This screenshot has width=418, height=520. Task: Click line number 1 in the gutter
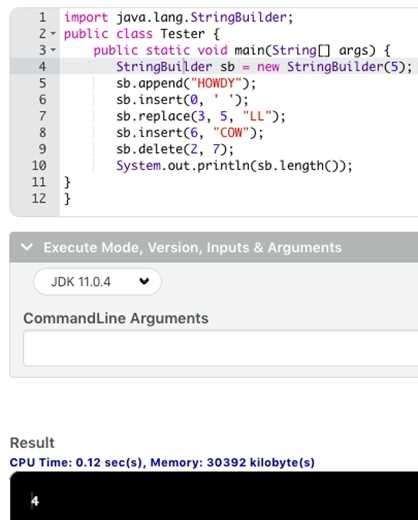pos(43,17)
